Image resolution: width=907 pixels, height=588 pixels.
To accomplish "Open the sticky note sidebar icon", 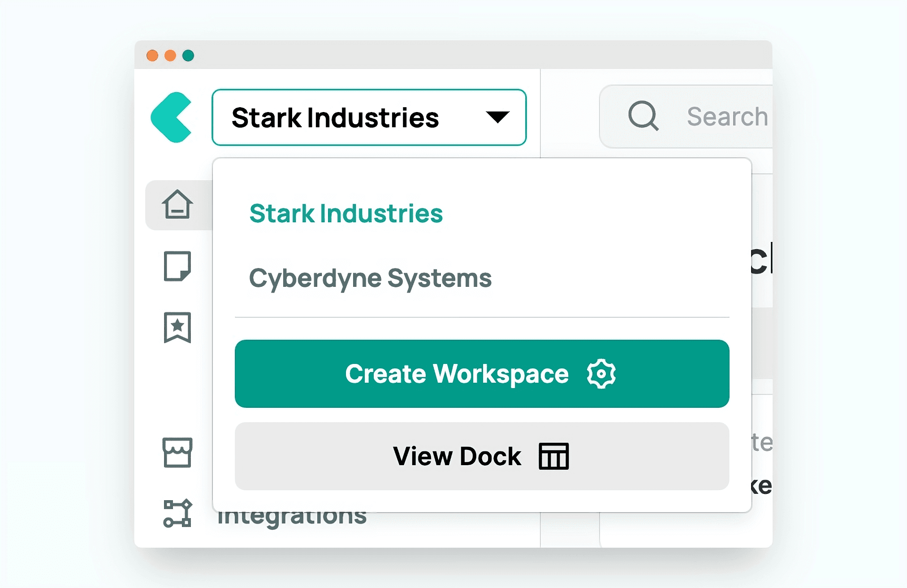I will (x=177, y=266).
